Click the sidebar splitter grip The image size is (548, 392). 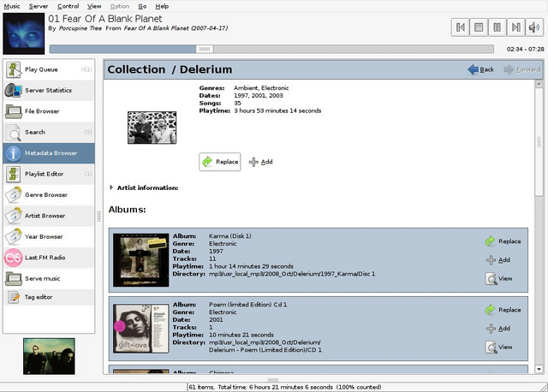[x=99, y=217]
